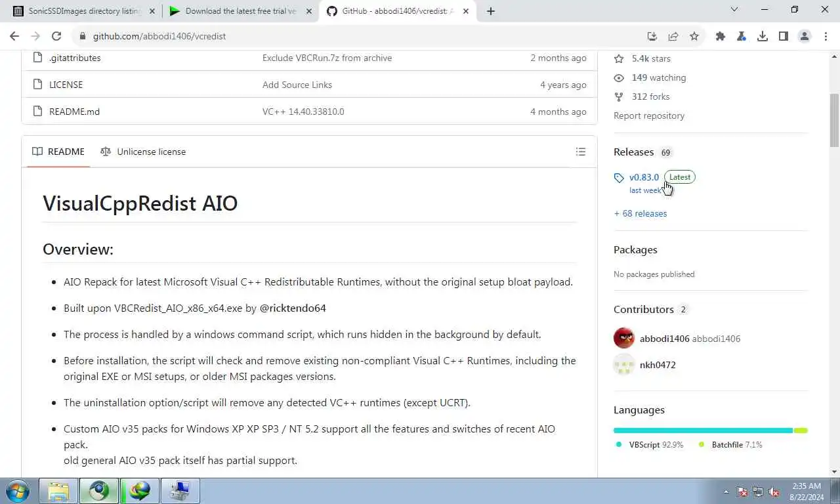Click the volume icon in system tray
The image size is (840, 504).
pos(774,492)
